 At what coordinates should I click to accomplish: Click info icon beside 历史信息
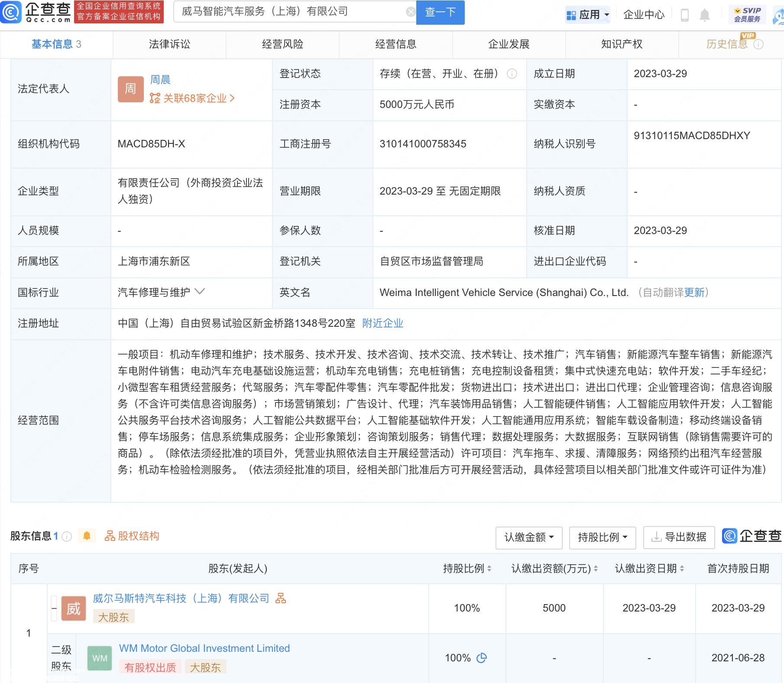(x=758, y=44)
